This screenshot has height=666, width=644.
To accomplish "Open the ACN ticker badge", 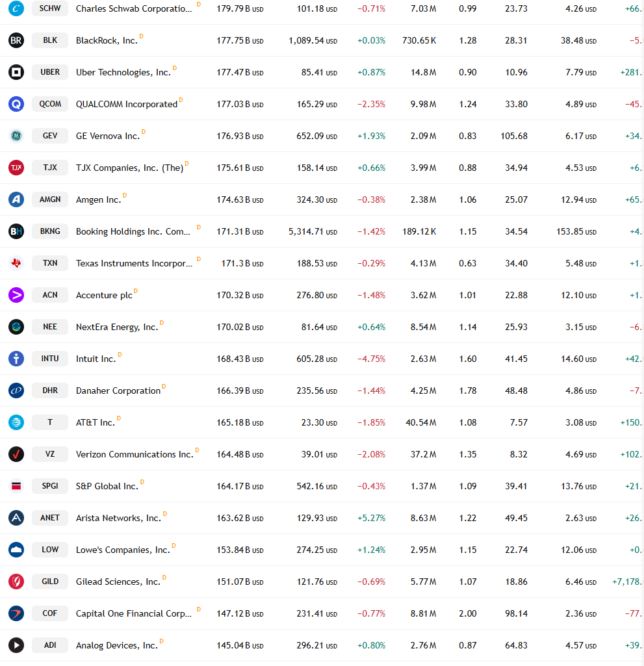I will coord(50,295).
